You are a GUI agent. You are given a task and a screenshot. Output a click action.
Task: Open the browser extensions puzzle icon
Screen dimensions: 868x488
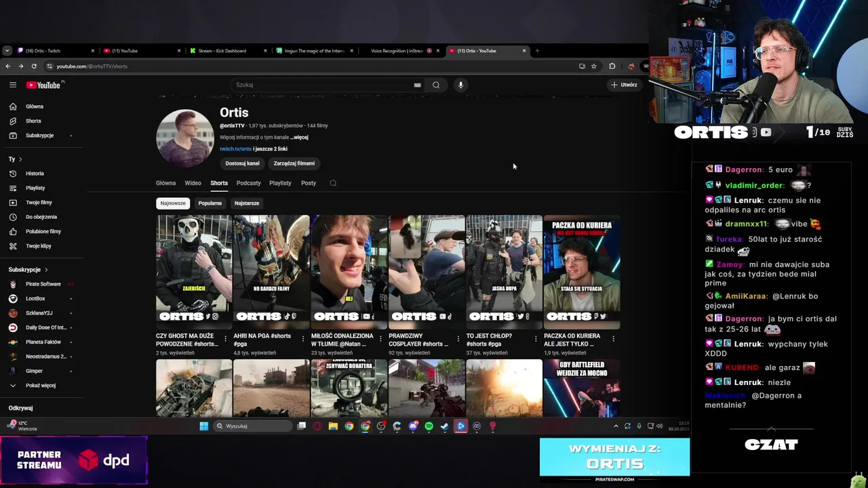click(x=612, y=66)
